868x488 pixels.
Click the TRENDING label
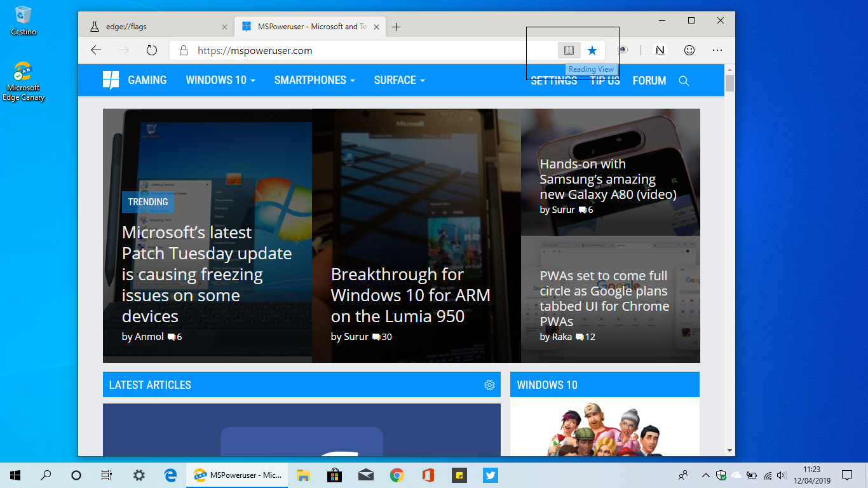tap(148, 202)
